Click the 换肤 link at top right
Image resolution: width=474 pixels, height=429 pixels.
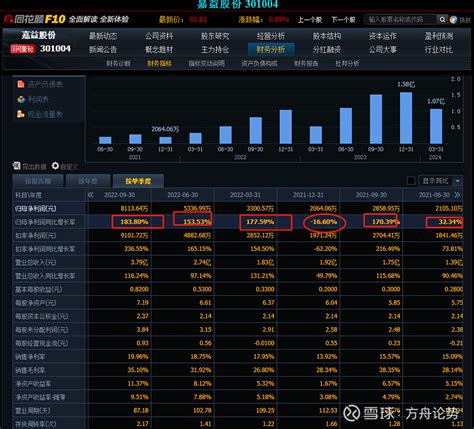pos(465,20)
